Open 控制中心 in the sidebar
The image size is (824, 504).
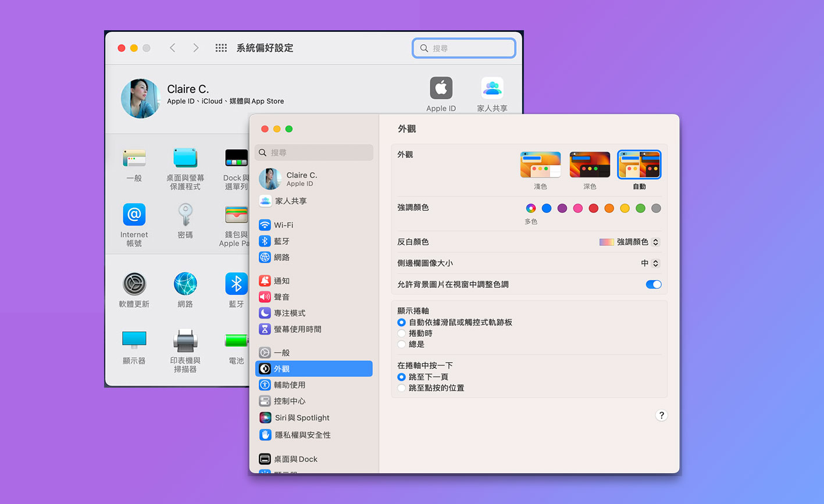coord(289,401)
